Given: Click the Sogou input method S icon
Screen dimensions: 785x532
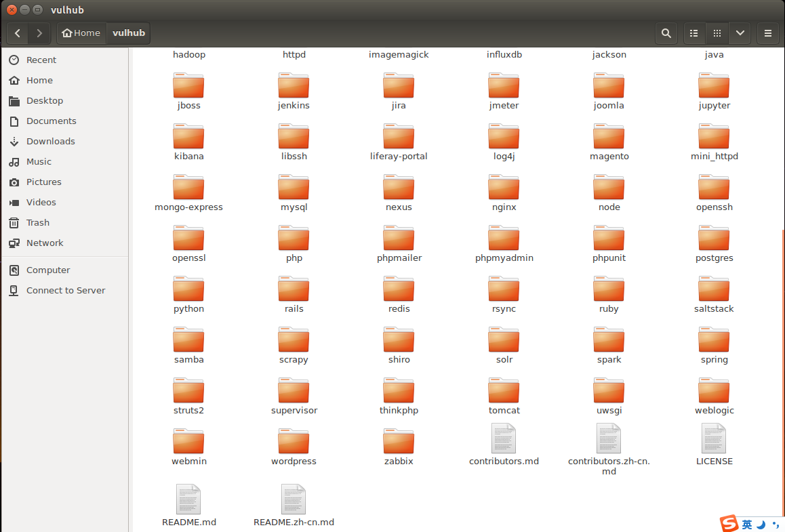Looking at the screenshot, I should [x=729, y=523].
